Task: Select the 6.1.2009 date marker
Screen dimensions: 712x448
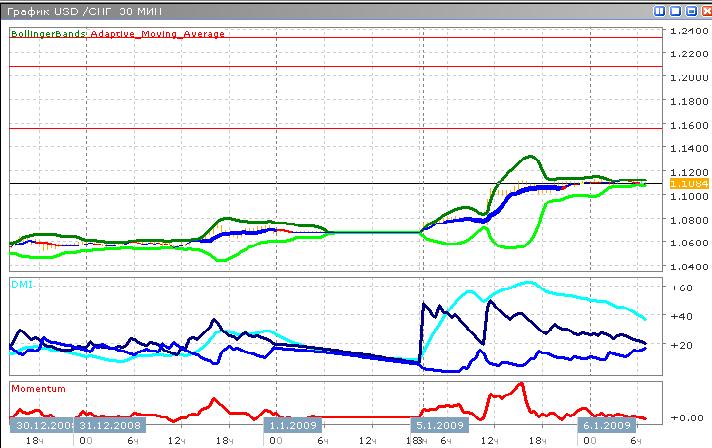Action: 612,424
